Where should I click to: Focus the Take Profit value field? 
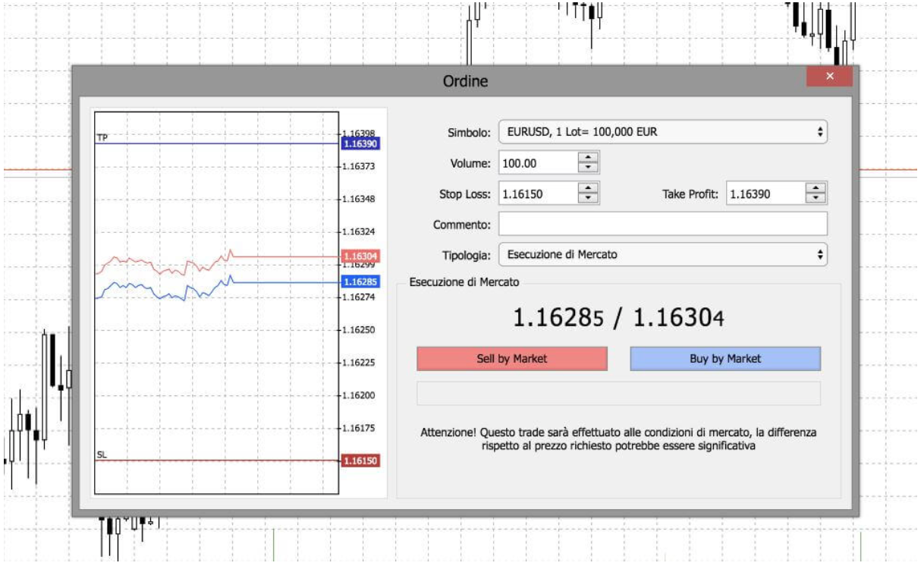click(764, 193)
